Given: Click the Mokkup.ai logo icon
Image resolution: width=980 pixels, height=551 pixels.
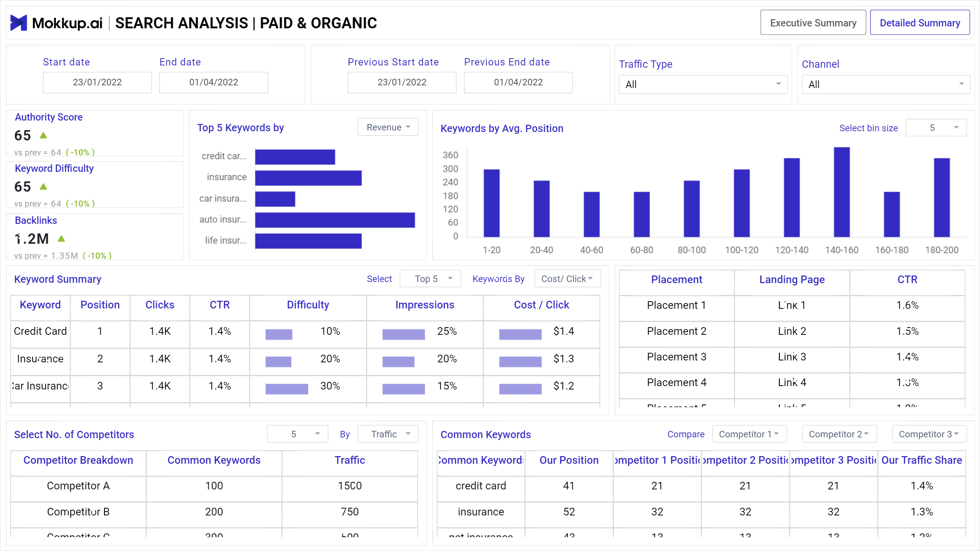Looking at the screenshot, I should [x=18, y=23].
